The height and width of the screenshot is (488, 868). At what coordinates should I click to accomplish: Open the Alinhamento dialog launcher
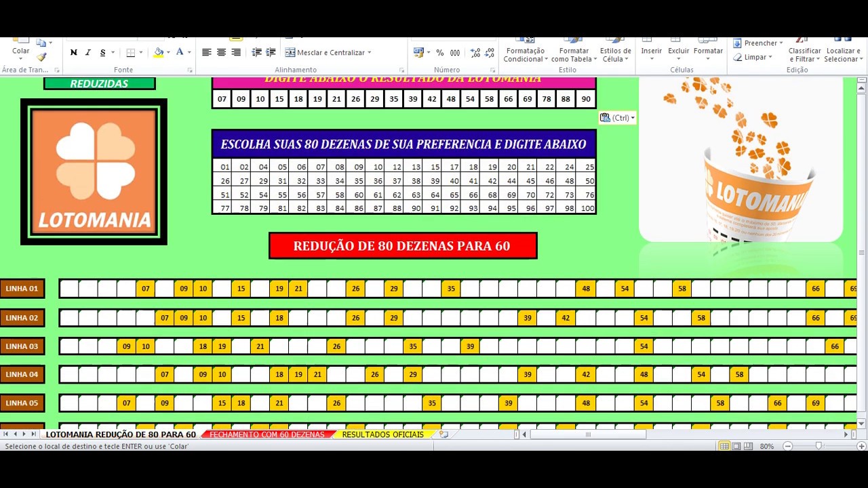[401, 70]
